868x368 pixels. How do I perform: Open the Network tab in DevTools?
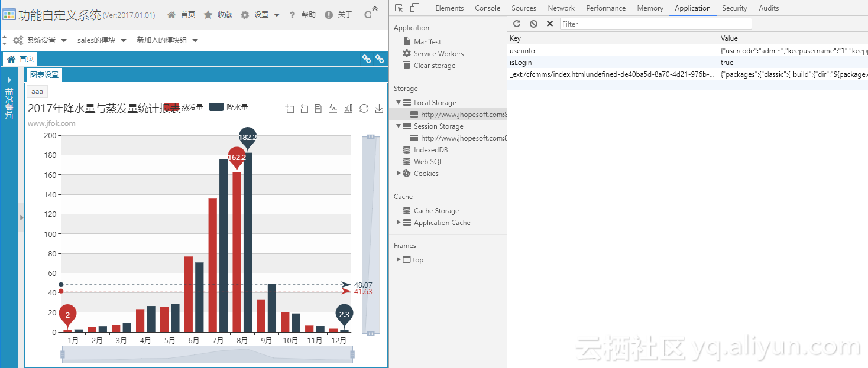point(561,8)
